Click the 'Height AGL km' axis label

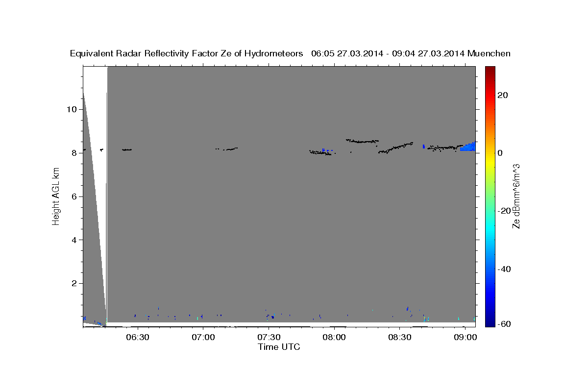pyautogui.click(x=56, y=196)
